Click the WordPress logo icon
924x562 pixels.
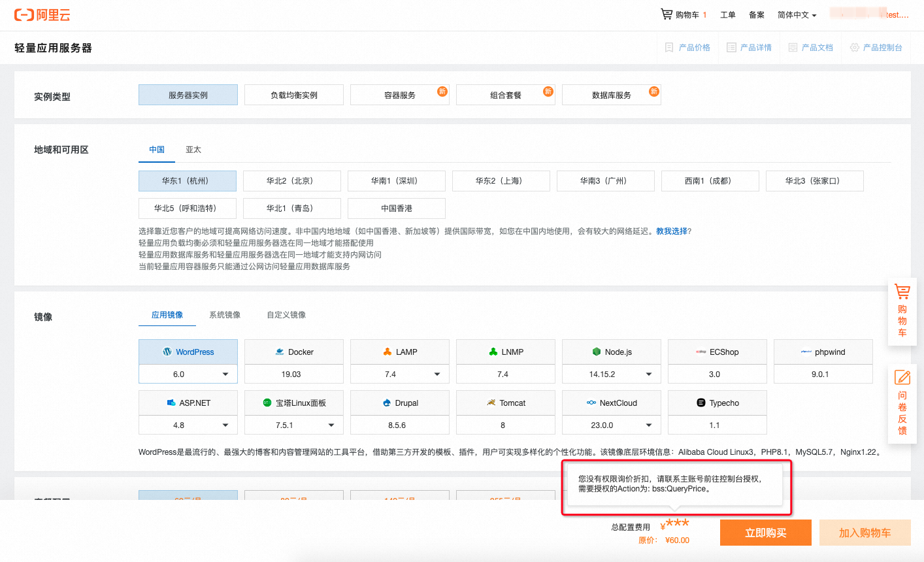(x=167, y=352)
